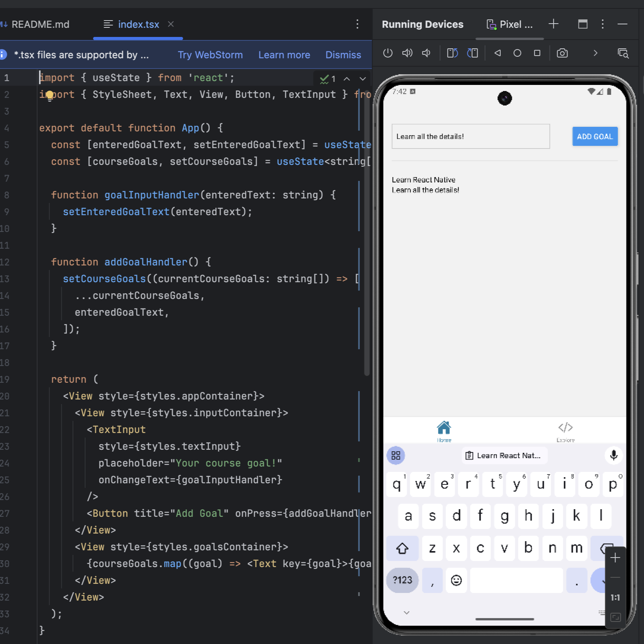This screenshot has width=644, height=644.
Task: Click the zoom to fit screen icon
Action: pos(615,617)
